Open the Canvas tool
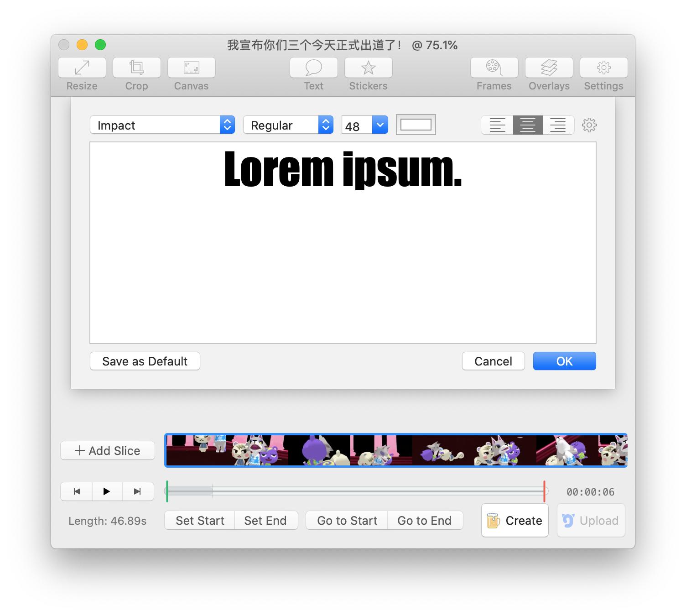 tap(191, 73)
